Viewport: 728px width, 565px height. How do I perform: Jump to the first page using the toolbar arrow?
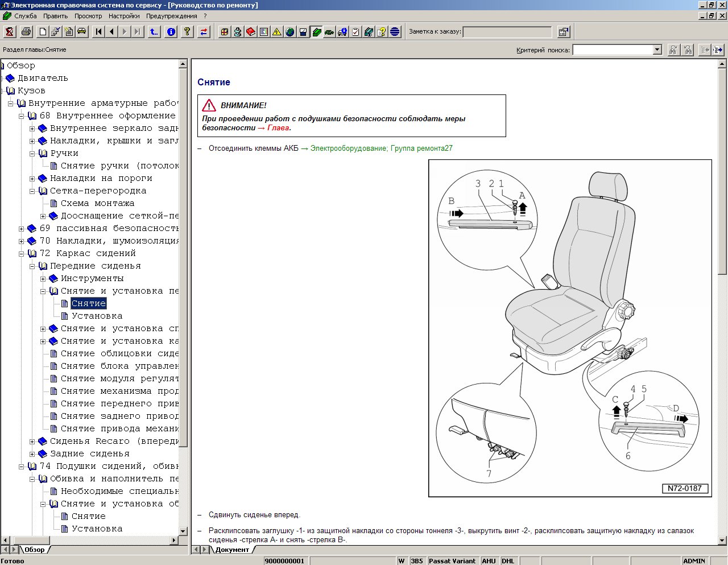pyautogui.click(x=99, y=32)
